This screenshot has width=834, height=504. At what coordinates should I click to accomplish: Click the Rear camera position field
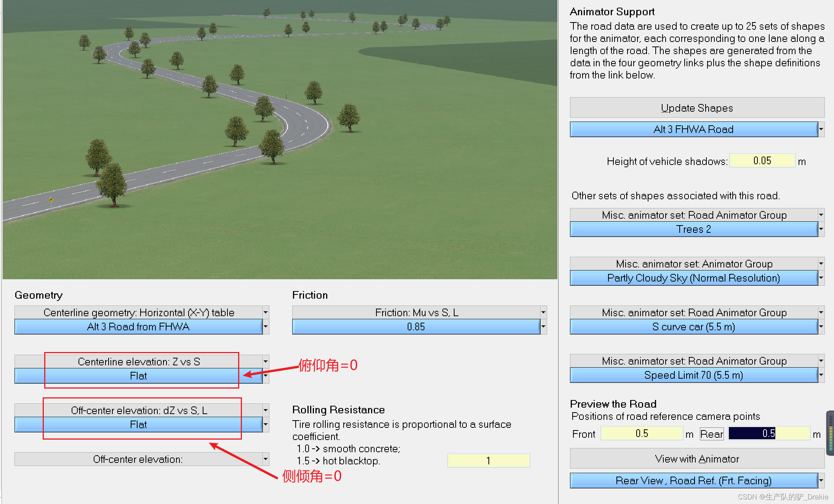point(768,434)
